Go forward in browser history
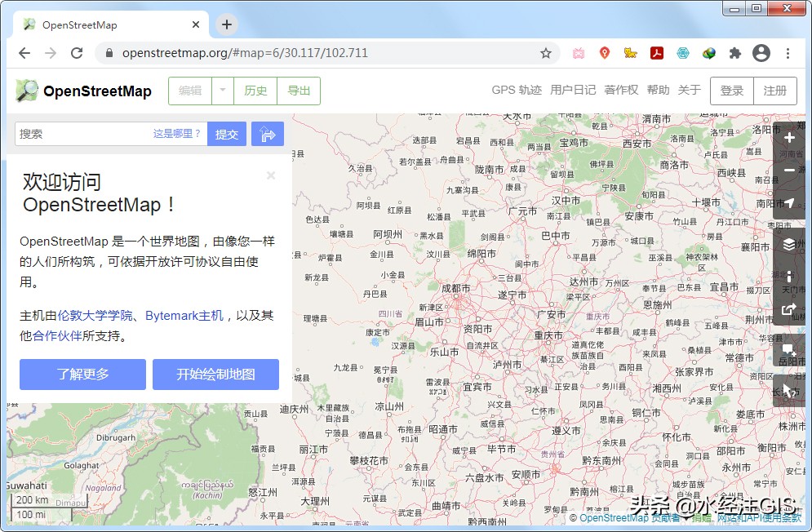Viewport: 812px width, 532px height. pyautogui.click(x=51, y=53)
